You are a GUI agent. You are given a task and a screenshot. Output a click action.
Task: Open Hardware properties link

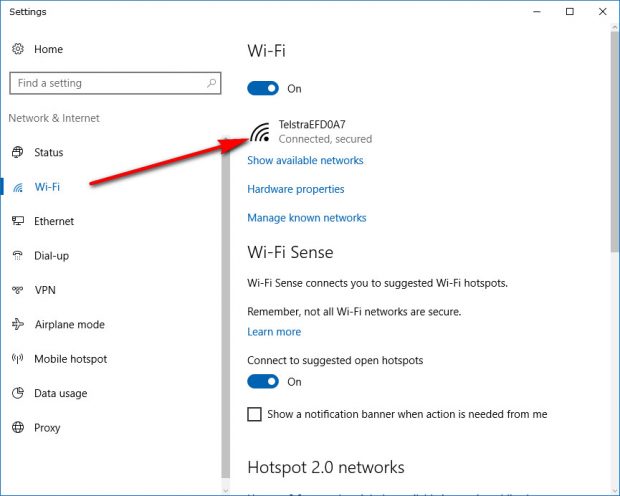pos(296,189)
